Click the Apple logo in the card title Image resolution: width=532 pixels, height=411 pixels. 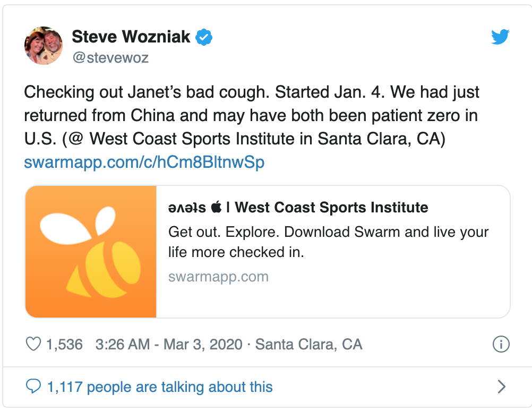click(216, 207)
